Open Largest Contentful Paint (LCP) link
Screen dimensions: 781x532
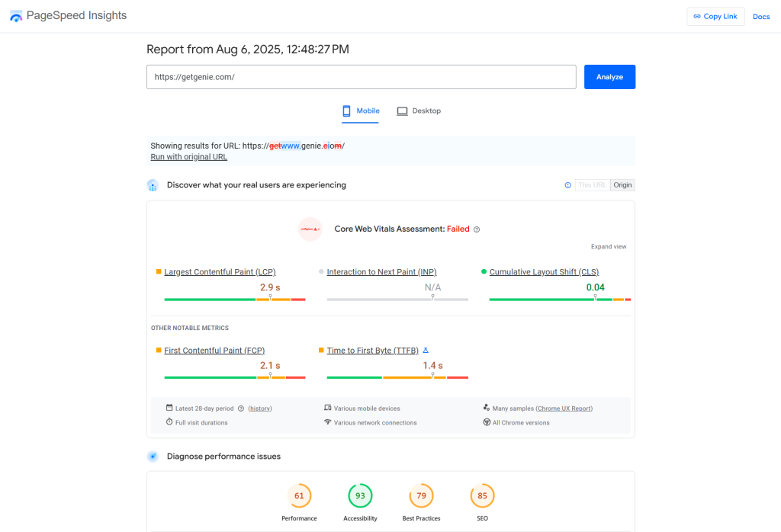point(220,272)
